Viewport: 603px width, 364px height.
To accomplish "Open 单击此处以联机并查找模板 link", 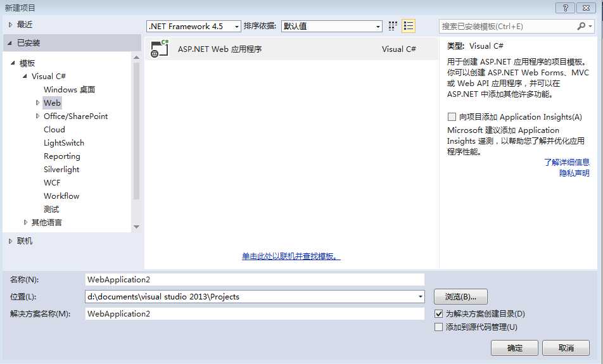I will point(291,256).
